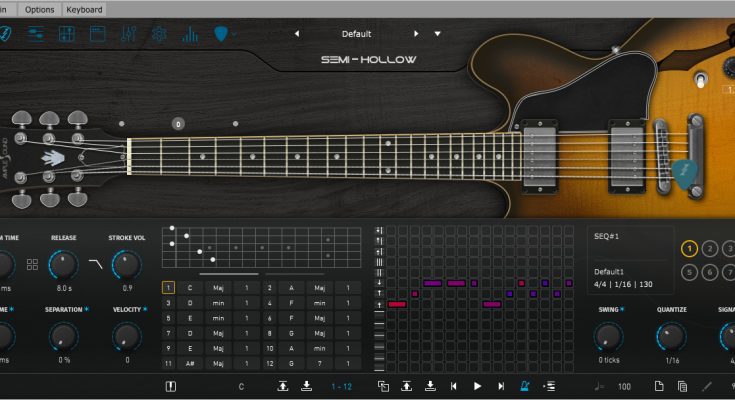
Task: Select sequence slot 1 circle
Action: pos(690,249)
